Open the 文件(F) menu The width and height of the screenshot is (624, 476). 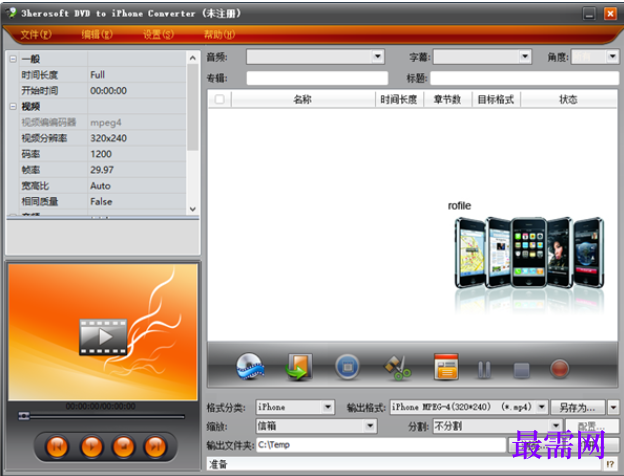coord(36,35)
